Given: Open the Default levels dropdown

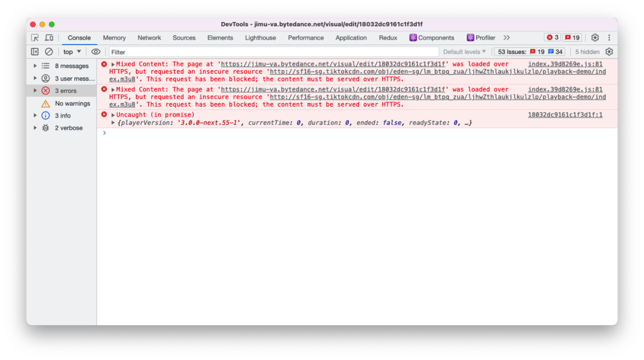Looking at the screenshot, I should pos(464,52).
